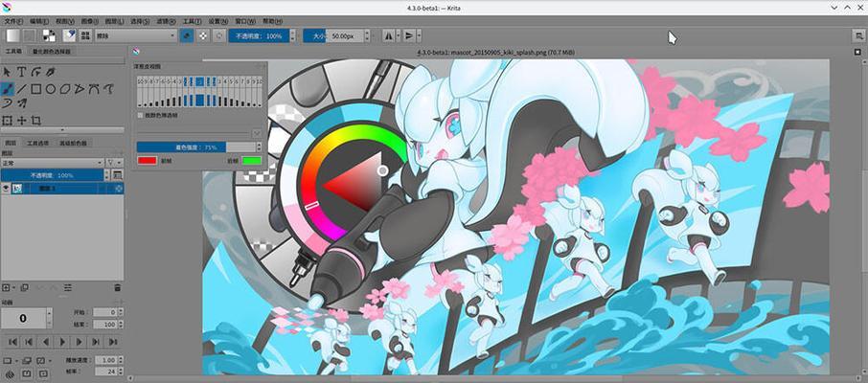Select the Calligraphy tool
This screenshot has height=383, width=868.
tap(51, 72)
